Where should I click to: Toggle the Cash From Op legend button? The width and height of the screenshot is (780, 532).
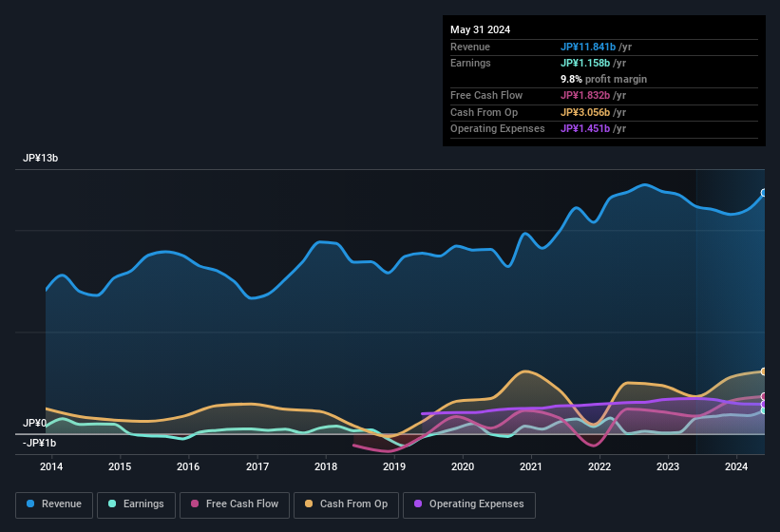click(x=346, y=504)
